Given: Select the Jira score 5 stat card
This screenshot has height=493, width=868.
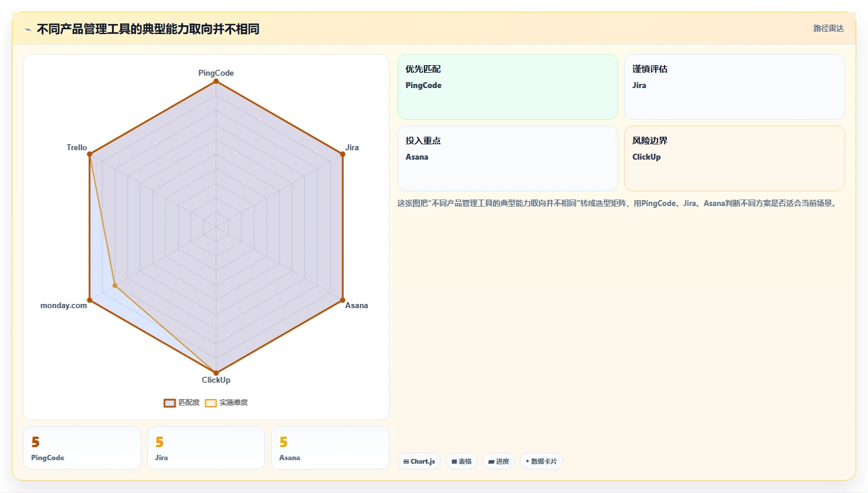Looking at the screenshot, I should coord(206,448).
